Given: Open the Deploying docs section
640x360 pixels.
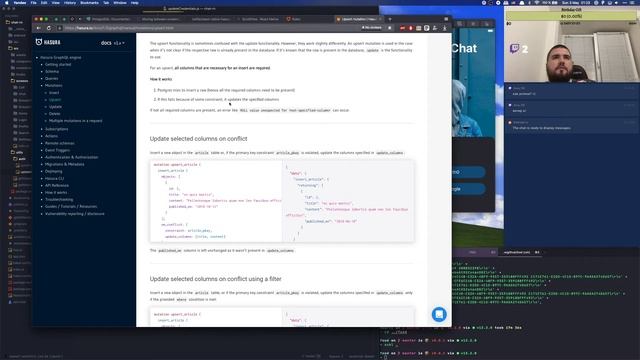Looking at the screenshot, I should tap(53, 171).
